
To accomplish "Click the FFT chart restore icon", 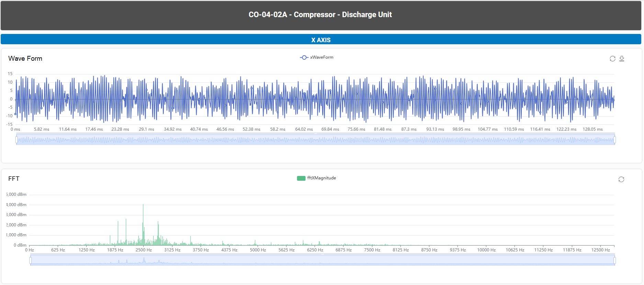I will (x=621, y=179).
